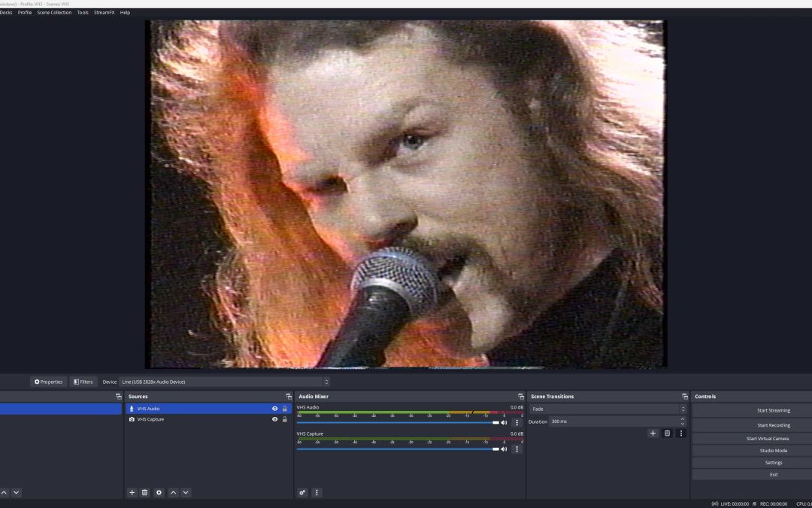Add a new source with the plus icon

coord(132,492)
